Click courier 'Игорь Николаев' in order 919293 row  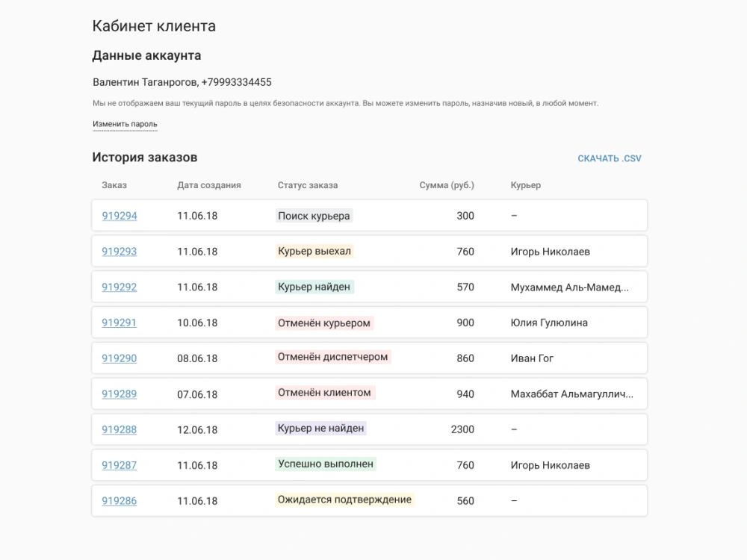[x=551, y=252]
